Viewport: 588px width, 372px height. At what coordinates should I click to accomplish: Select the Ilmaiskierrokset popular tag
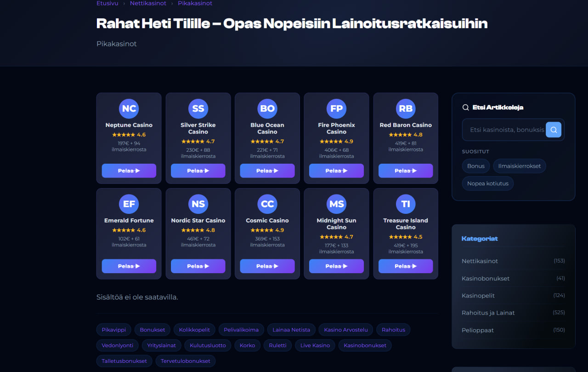point(519,166)
